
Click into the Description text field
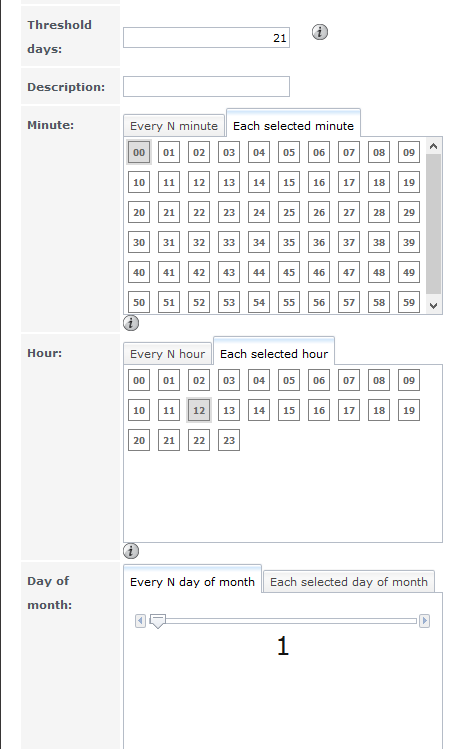coord(206,86)
